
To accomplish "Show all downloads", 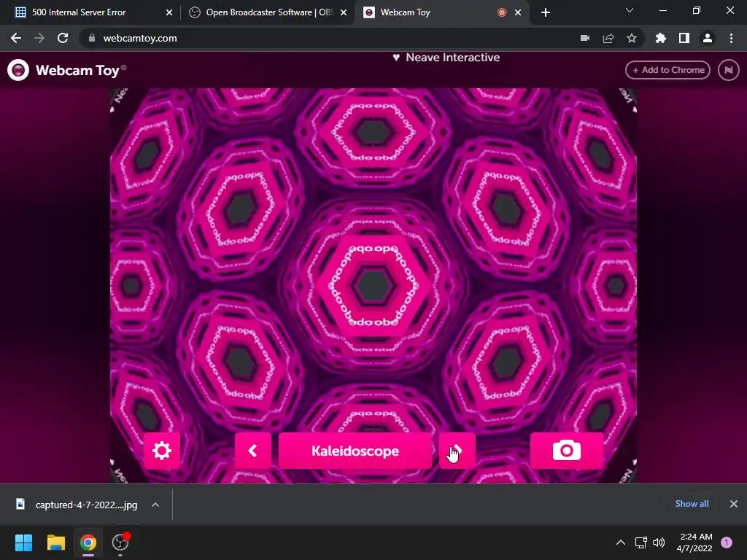I will click(692, 504).
